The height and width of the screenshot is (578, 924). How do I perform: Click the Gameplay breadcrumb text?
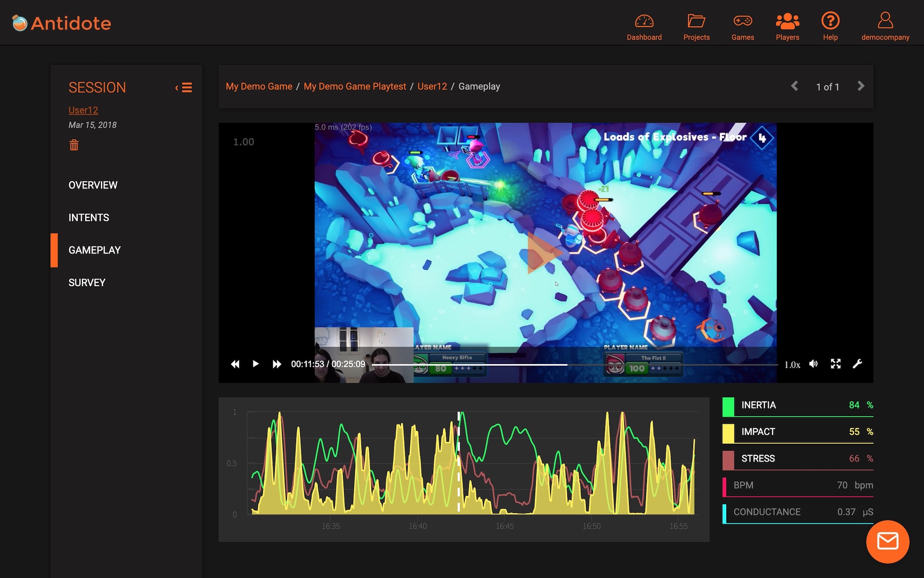(x=479, y=87)
